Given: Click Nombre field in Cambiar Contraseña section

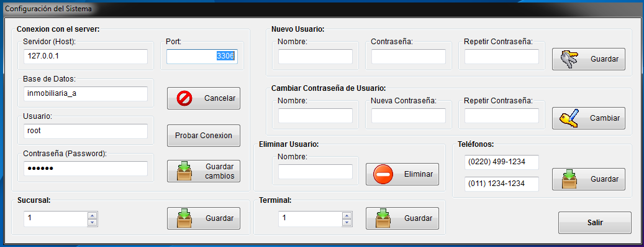Looking at the screenshot, I should 315,116.
